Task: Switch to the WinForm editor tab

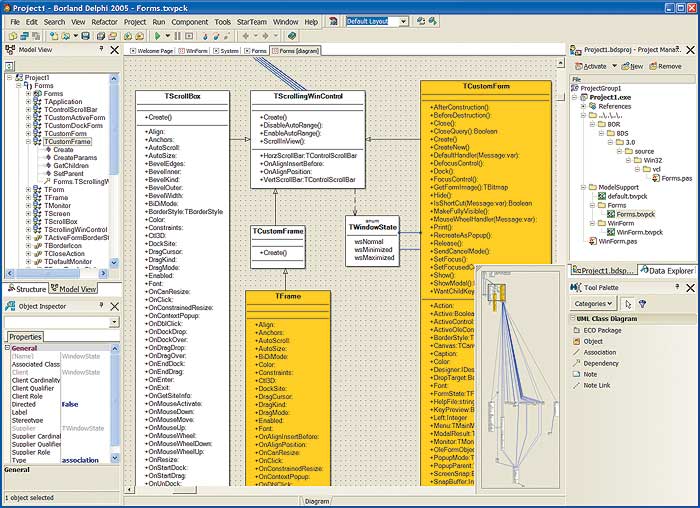Action: (x=193, y=51)
